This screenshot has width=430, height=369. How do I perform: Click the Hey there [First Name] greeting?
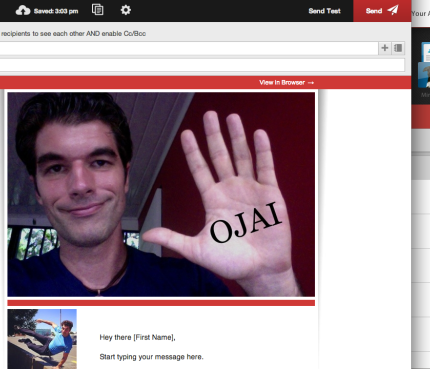click(x=137, y=337)
